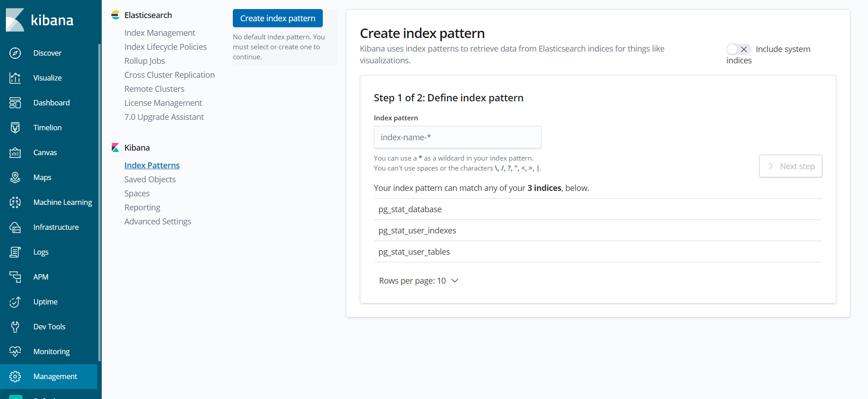Go to Monitoring label in sidebar
Image resolution: width=868 pixels, height=399 pixels.
(52, 351)
